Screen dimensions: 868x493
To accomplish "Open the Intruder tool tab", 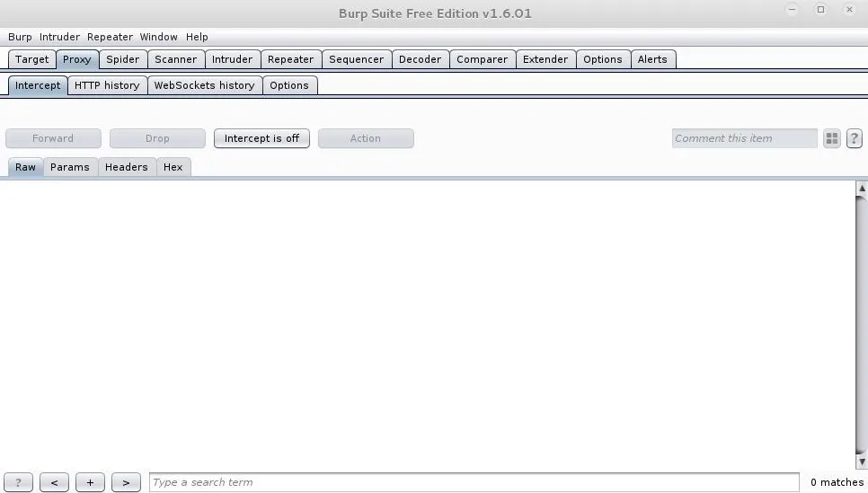I will click(232, 59).
